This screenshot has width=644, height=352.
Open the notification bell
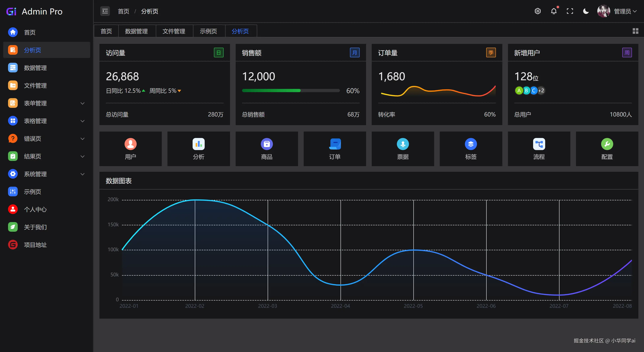554,11
